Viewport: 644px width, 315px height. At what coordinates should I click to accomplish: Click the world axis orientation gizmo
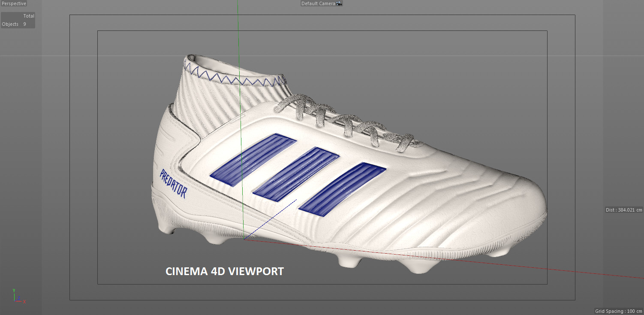[18, 297]
